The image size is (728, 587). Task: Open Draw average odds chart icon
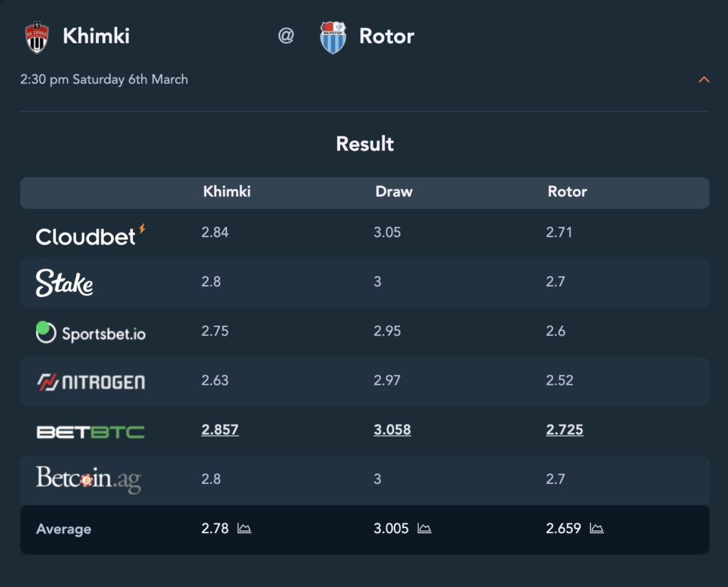click(424, 528)
